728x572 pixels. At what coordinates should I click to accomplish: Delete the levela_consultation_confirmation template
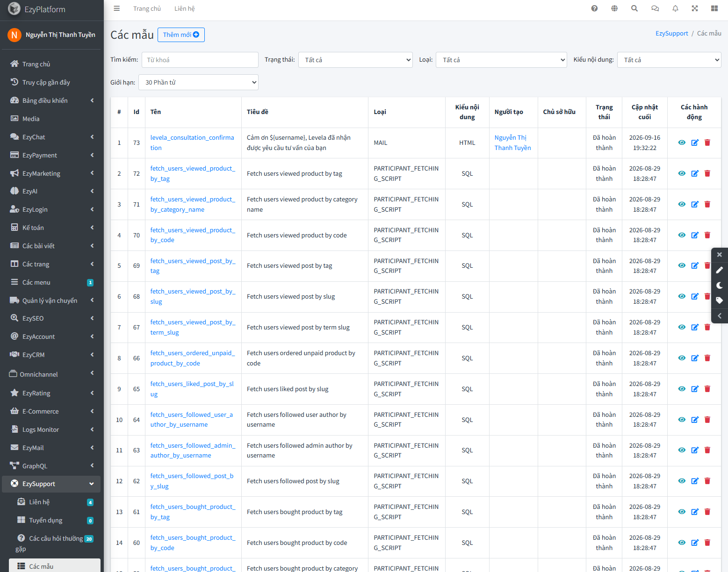707,143
